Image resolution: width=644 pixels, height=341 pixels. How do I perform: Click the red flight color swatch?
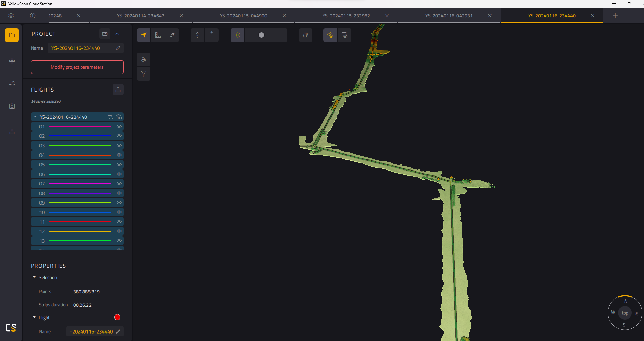[x=117, y=317]
